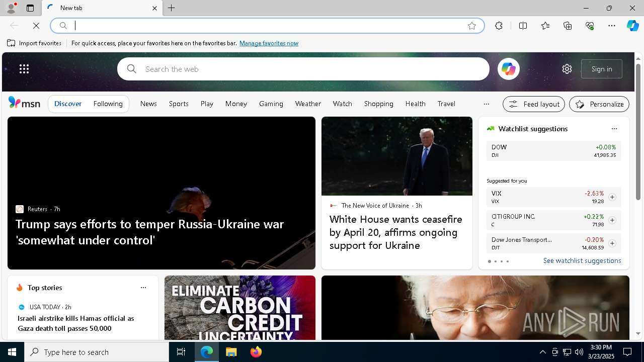Viewport: 644px width, 362px height.
Task: Open Browser essentials heart icon
Action: [590, 26]
